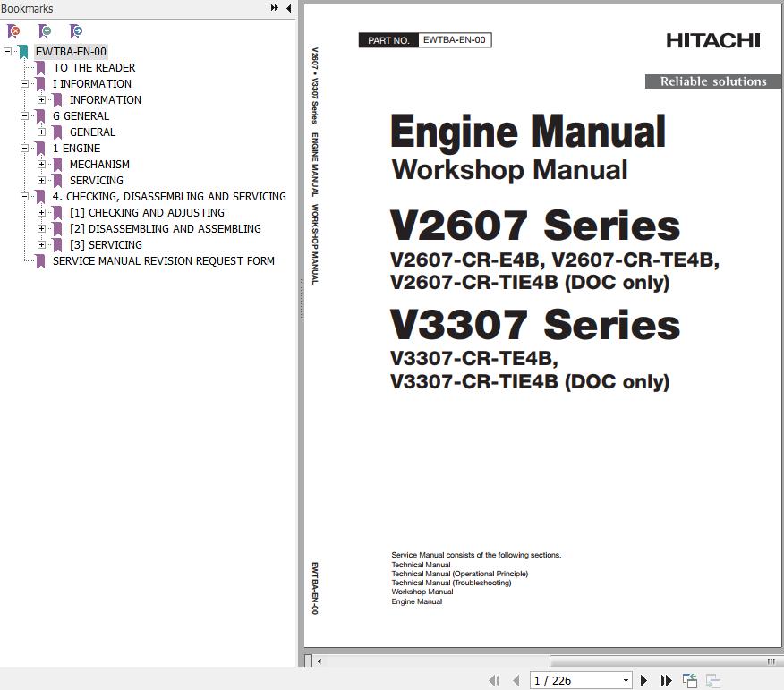The image size is (784, 690).
Task: Click the delete bookmark icon
Action: click(x=13, y=31)
